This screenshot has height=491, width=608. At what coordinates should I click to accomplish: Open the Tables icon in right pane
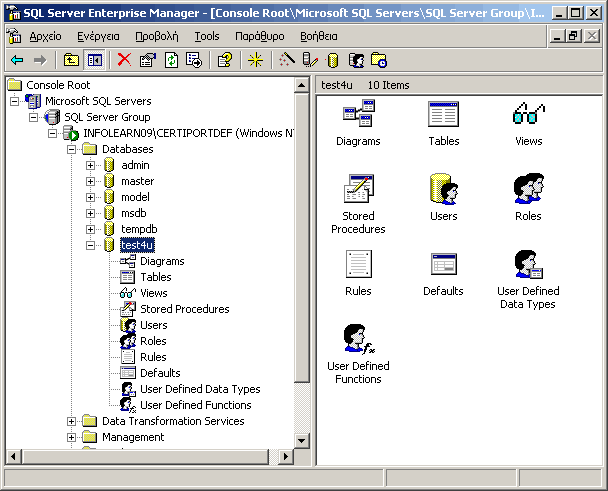pyautogui.click(x=444, y=114)
